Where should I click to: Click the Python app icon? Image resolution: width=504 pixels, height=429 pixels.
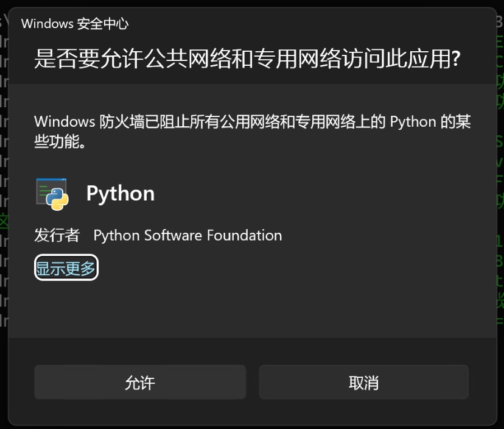pos(52,194)
